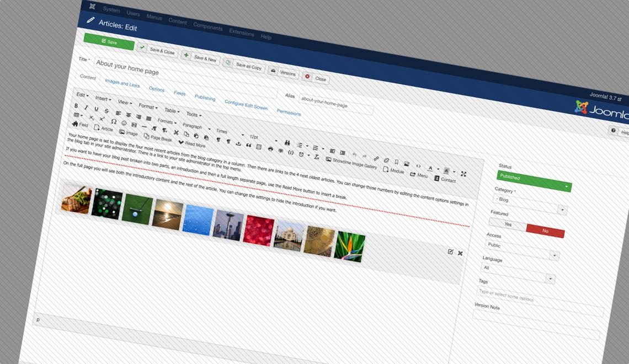The width and height of the screenshot is (629, 364).
Task: Set Featured to No
Action: 545,231
